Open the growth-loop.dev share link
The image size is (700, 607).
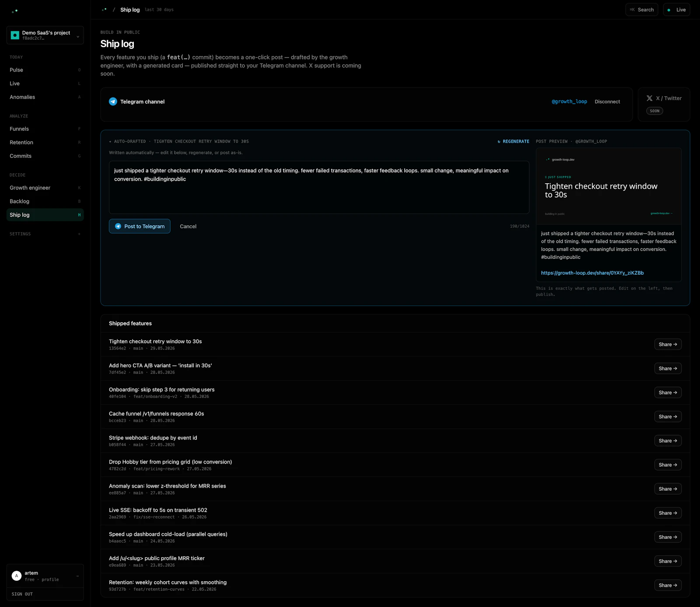click(x=592, y=273)
